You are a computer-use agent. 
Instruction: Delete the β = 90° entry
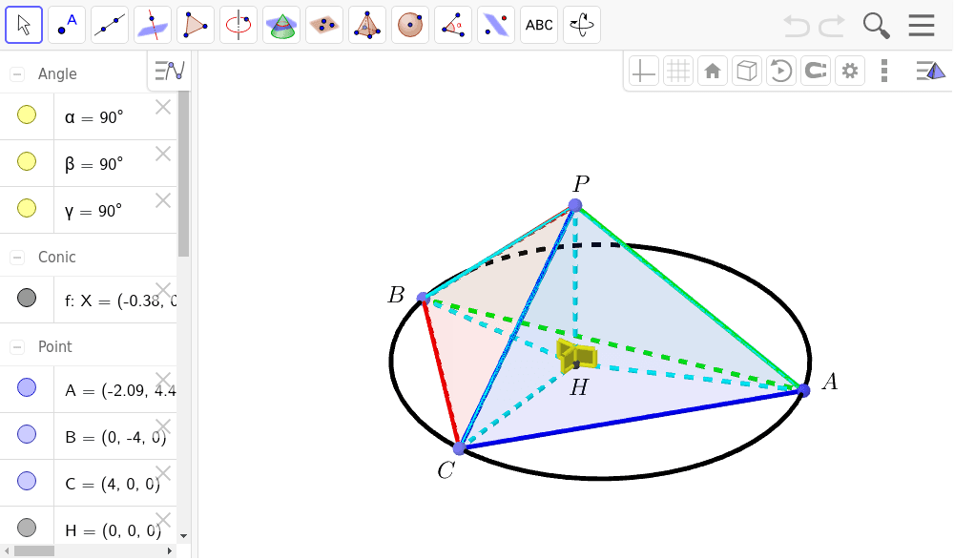tap(163, 154)
